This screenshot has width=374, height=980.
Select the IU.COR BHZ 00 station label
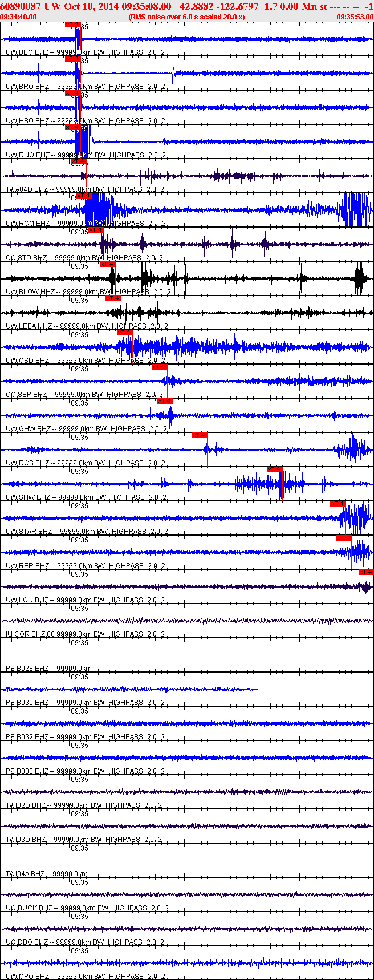[86, 634]
